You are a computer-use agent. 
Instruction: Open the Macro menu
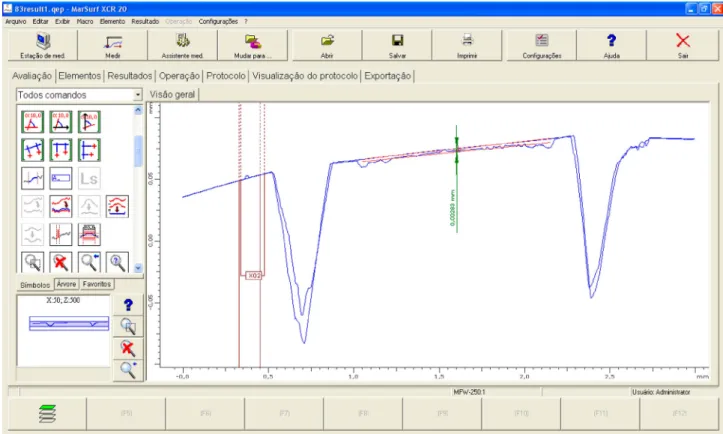[x=85, y=21]
